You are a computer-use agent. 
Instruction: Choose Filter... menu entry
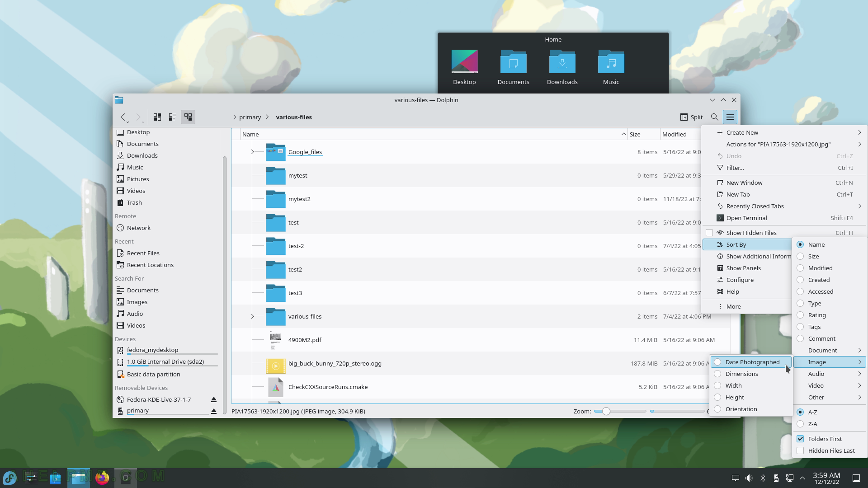(x=784, y=168)
